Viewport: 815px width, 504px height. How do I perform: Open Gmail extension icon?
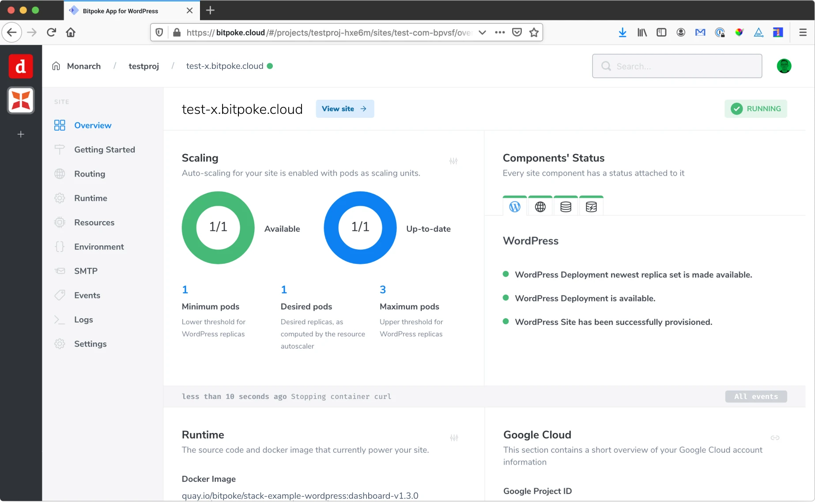pos(700,32)
